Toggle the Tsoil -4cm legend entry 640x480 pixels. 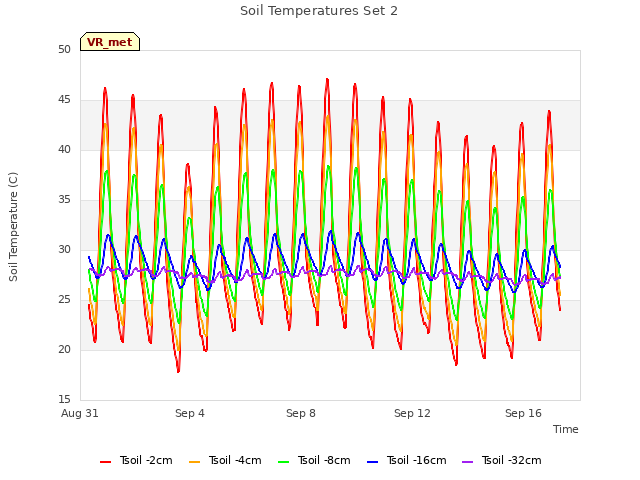(225, 460)
